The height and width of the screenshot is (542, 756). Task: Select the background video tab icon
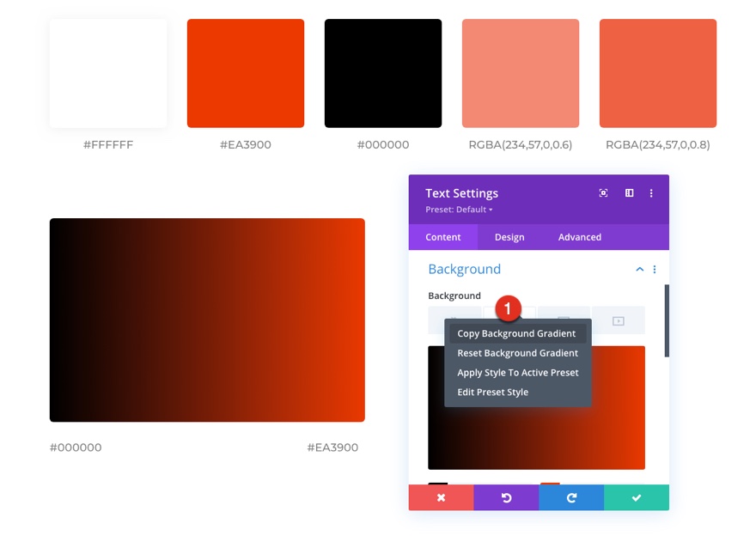pos(618,320)
